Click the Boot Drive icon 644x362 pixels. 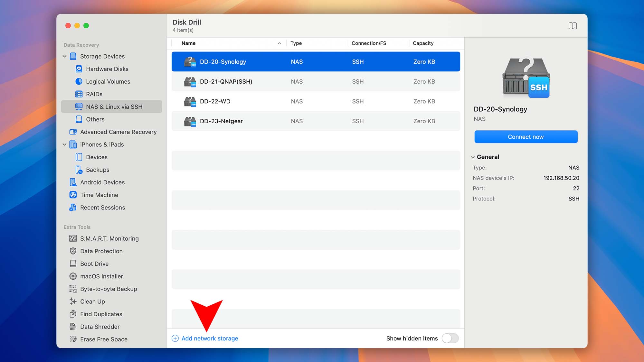pyautogui.click(x=73, y=264)
